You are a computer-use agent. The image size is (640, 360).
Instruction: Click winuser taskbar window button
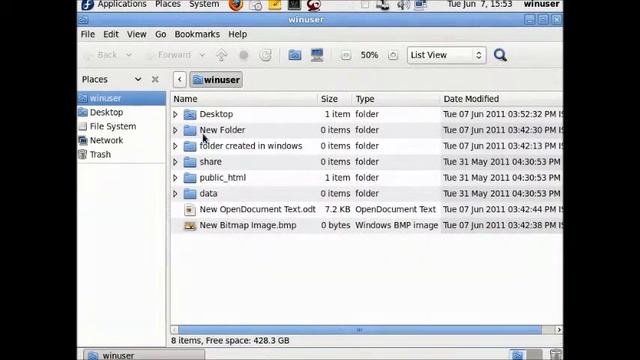coord(144,355)
